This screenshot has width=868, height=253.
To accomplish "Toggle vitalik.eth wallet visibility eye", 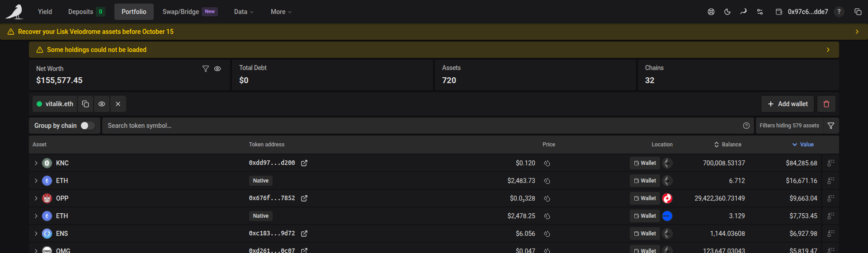I will tap(102, 104).
